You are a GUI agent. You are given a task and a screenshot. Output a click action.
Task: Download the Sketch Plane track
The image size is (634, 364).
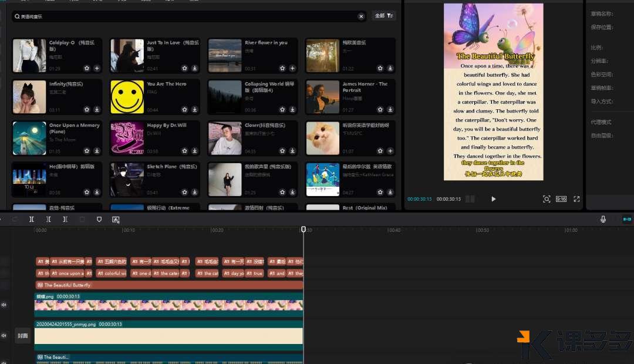tap(194, 192)
